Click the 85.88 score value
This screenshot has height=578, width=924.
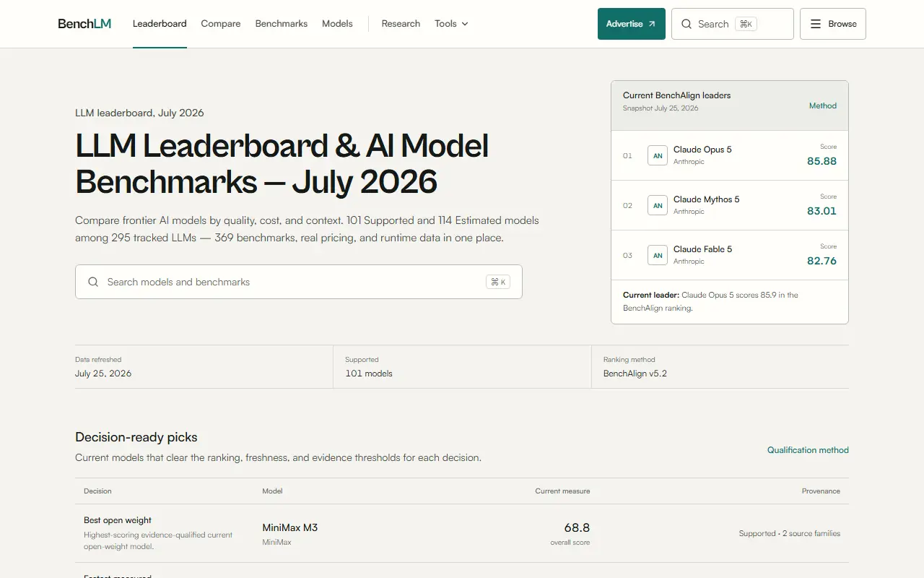pyautogui.click(x=821, y=161)
